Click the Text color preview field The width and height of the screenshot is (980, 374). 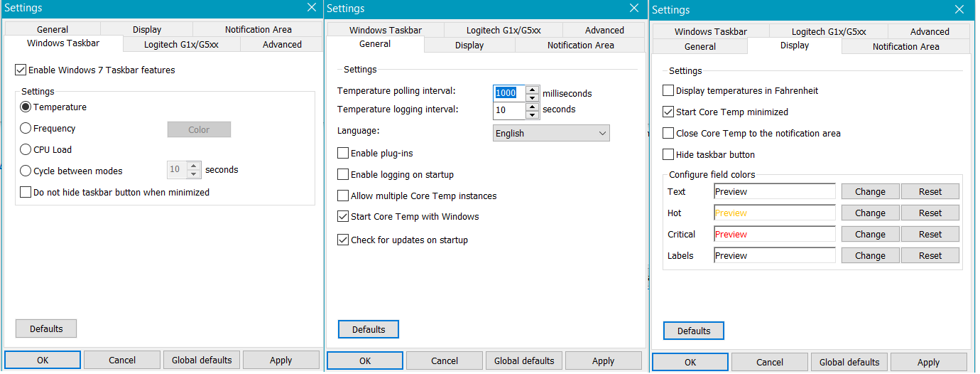(x=775, y=191)
